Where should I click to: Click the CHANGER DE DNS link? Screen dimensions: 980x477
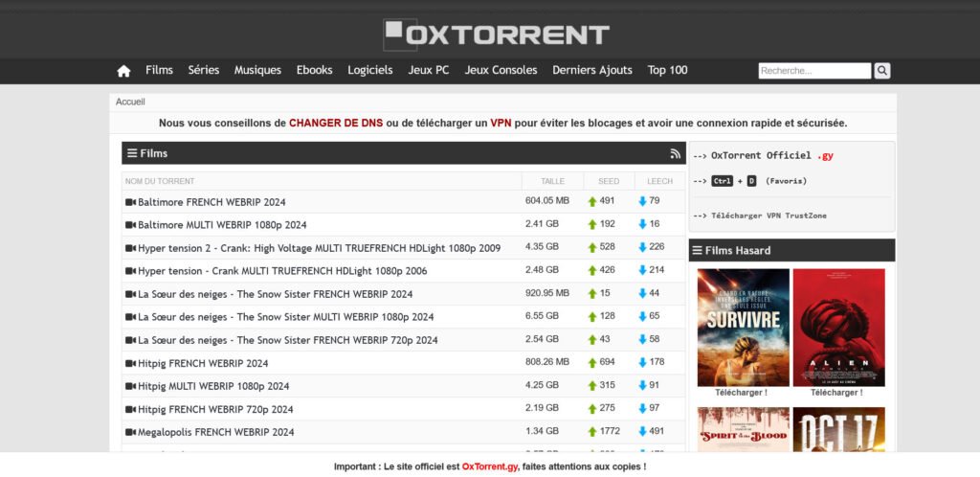[336, 124]
